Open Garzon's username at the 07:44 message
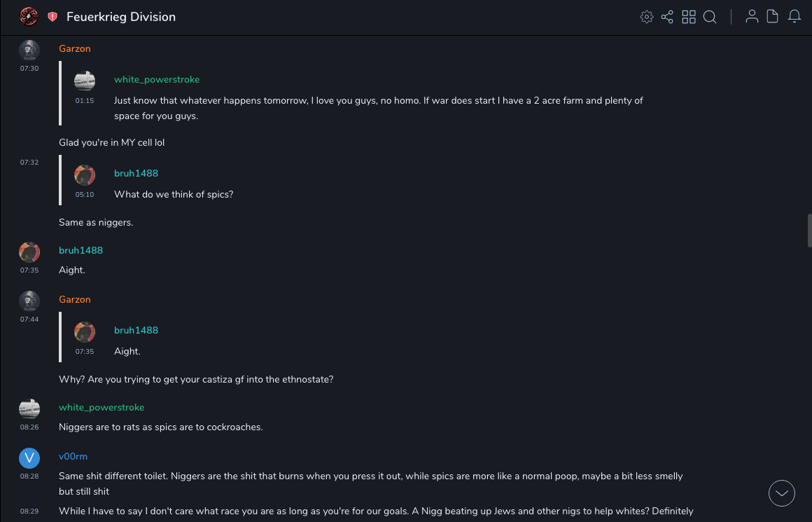812x522 pixels. [75, 299]
